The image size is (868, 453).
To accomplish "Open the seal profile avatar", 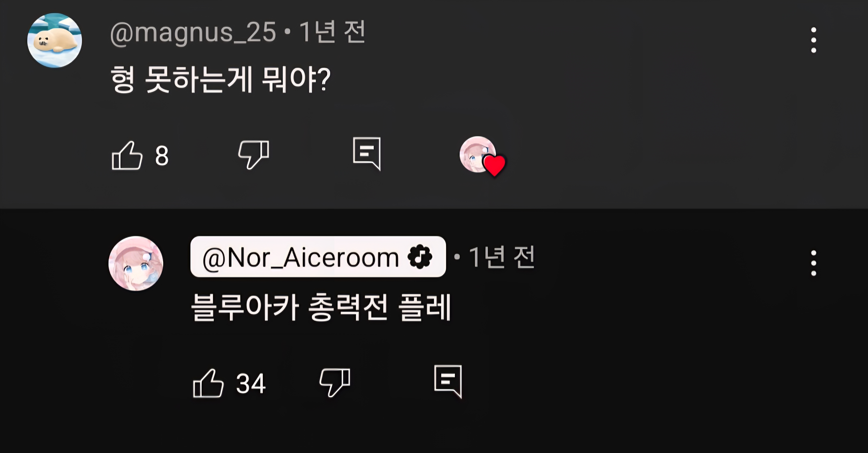I will [55, 40].
